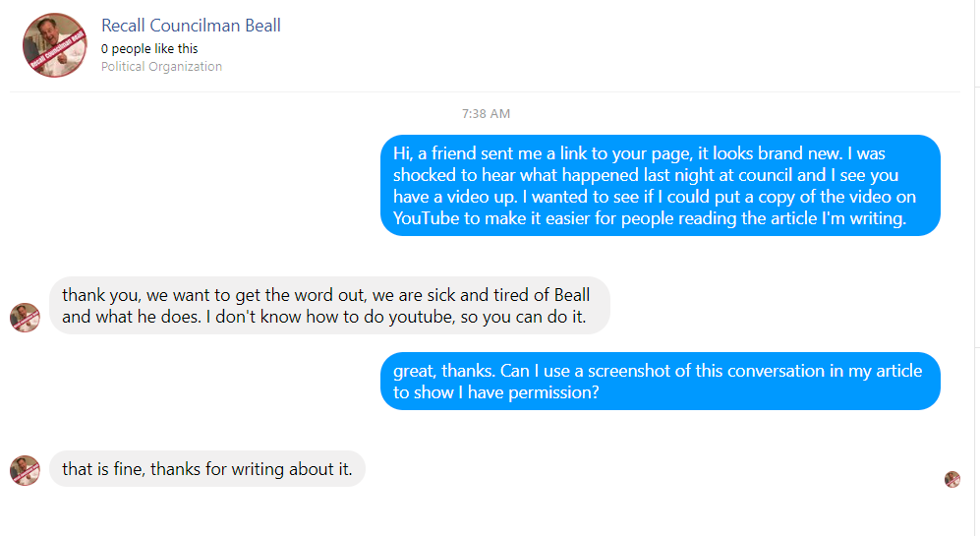Click the word "YouTube" in the first blue message
This screenshot has height=536, width=980.
coord(425,218)
